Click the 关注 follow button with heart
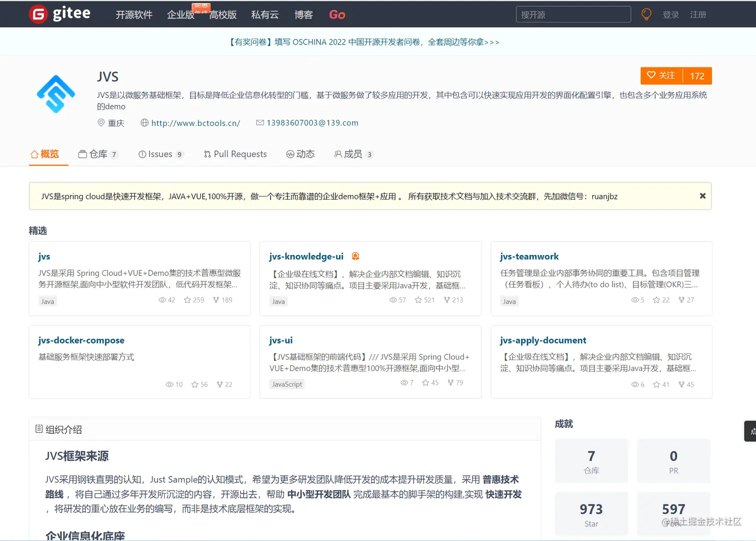The width and height of the screenshot is (756, 541). pos(661,75)
